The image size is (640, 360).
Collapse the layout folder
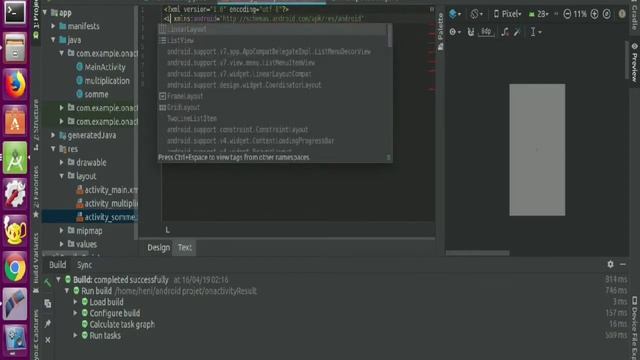point(61,176)
